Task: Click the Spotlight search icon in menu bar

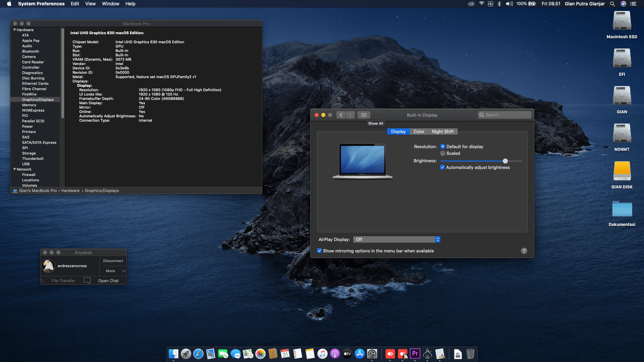Action: [612, 4]
